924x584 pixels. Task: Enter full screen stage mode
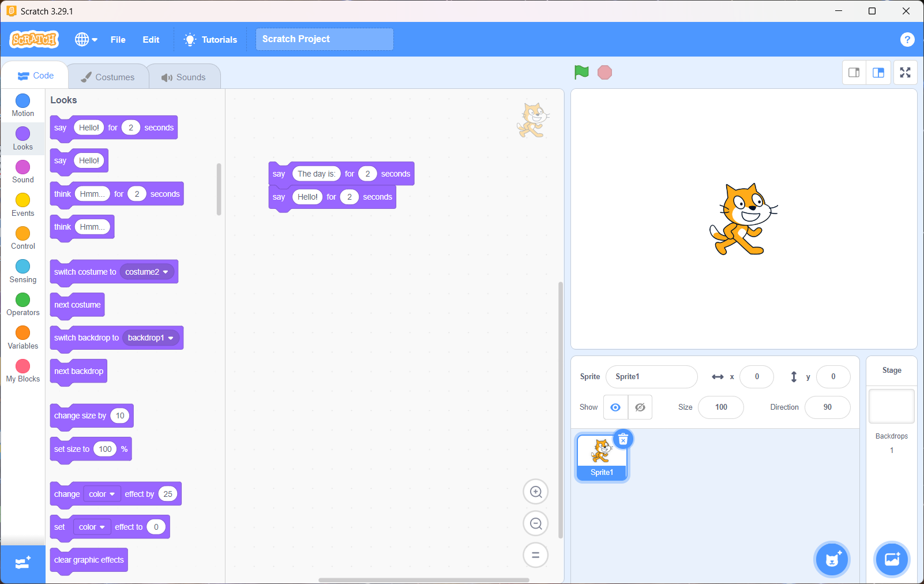tap(905, 73)
